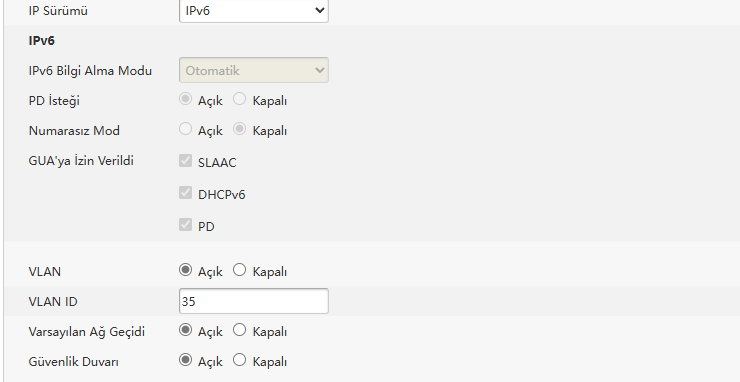
Task: Turn Güvenlik Duvarı off with Kapalı
Action: [x=240, y=360]
